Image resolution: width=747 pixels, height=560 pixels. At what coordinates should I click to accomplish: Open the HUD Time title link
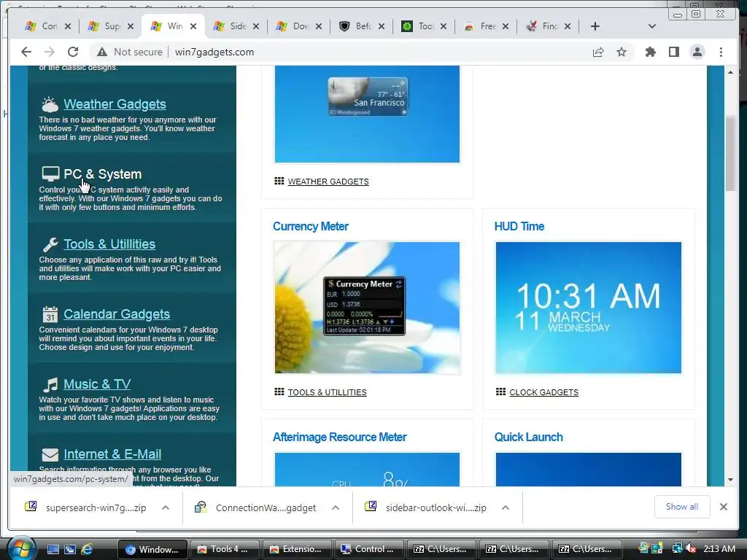pyautogui.click(x=519, y=226)
